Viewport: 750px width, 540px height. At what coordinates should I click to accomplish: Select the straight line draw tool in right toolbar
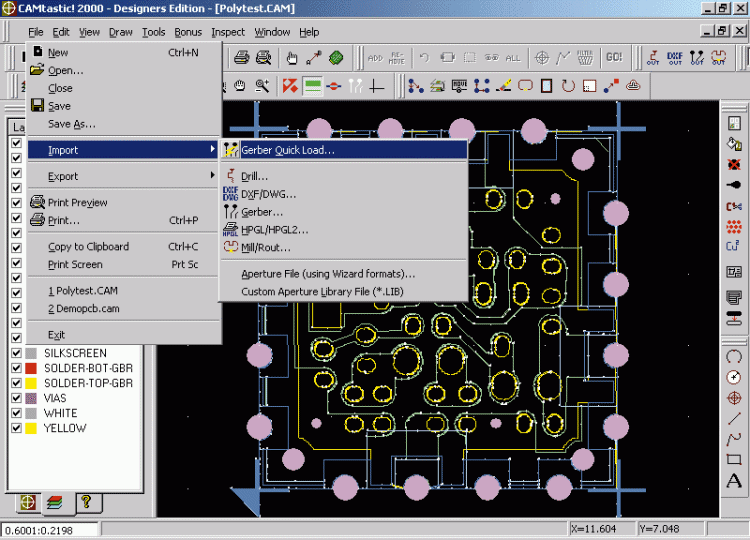point(734,419)
